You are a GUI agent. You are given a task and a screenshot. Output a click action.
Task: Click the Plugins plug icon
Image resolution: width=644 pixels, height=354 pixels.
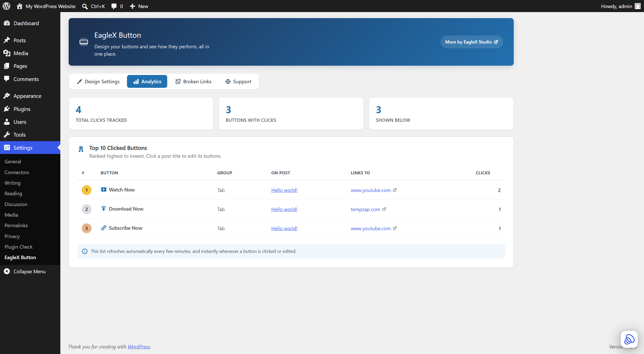[x=7, y=109]
